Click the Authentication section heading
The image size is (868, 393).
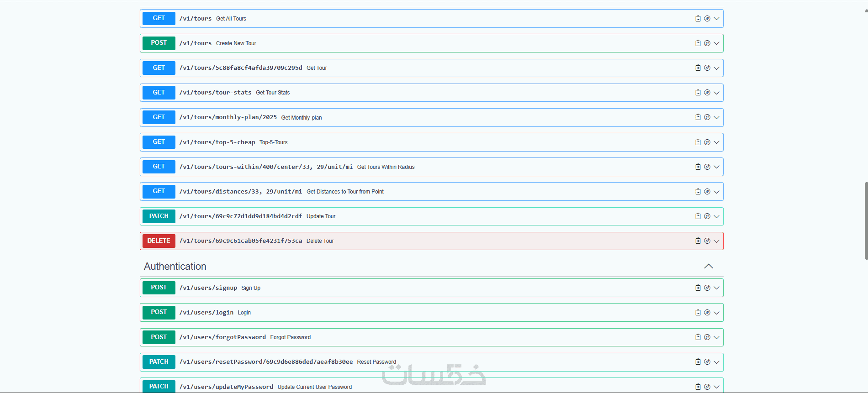point(175,266)
